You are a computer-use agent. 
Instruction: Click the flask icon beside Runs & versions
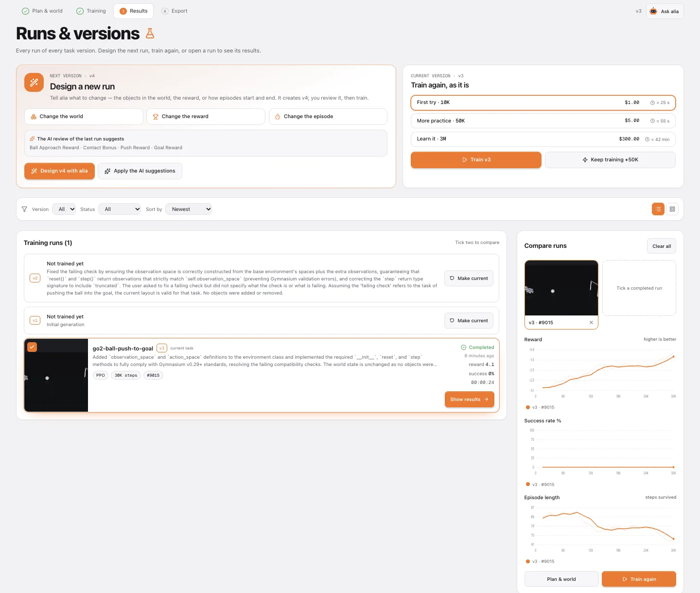coord(150,33)
